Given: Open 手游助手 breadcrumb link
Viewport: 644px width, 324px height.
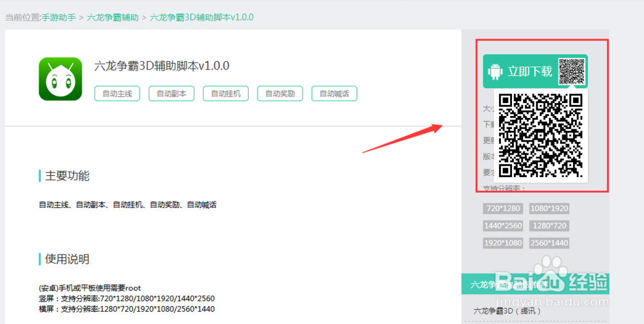Looking at the screenshot, I should (59, 17).
